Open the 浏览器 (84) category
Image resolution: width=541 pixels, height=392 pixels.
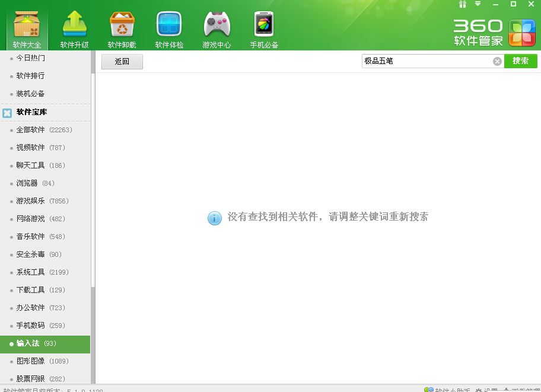tap(28, 183)
